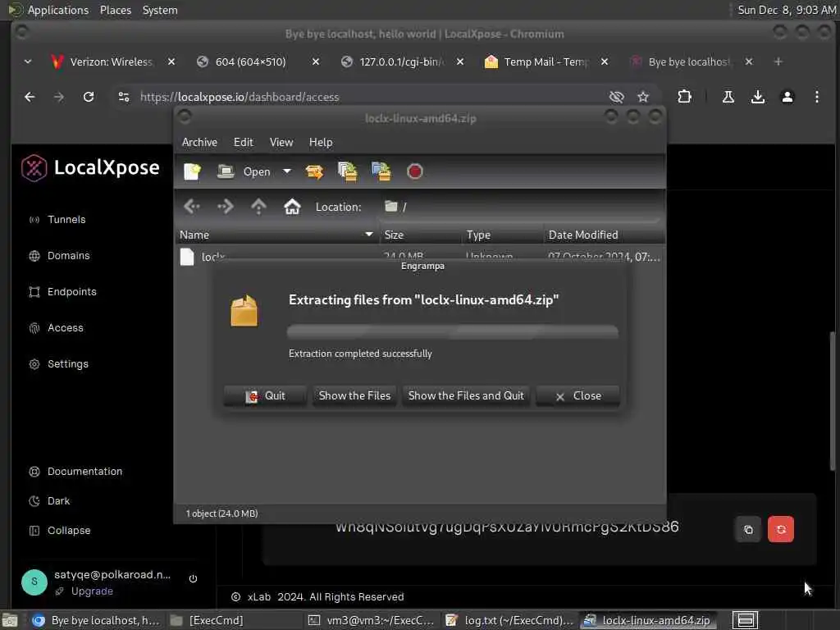Sort file list by Size column

(421, 235)
